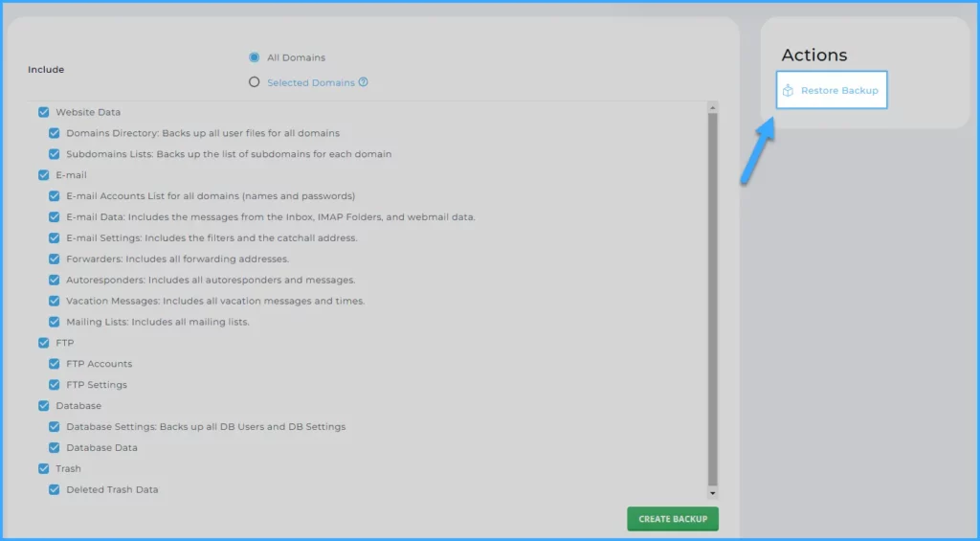Toggle the Domains Directory checkbox

click(x=55, y=133)
